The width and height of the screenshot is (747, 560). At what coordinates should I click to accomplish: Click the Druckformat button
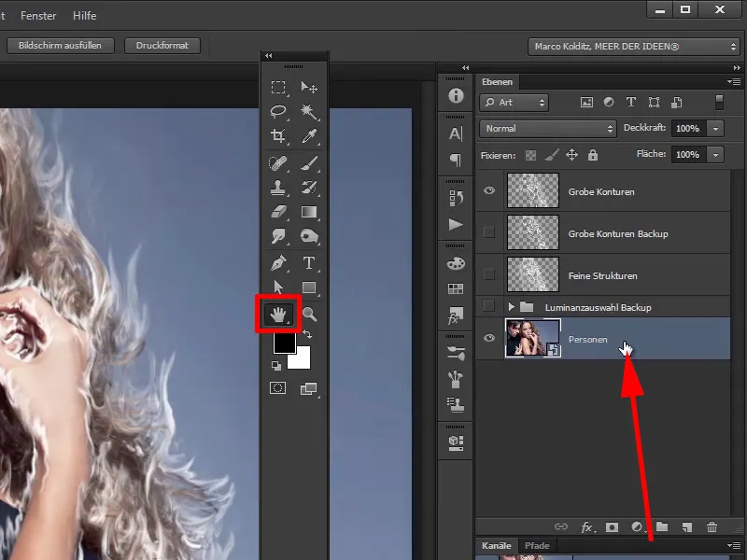tap(162, 46)
